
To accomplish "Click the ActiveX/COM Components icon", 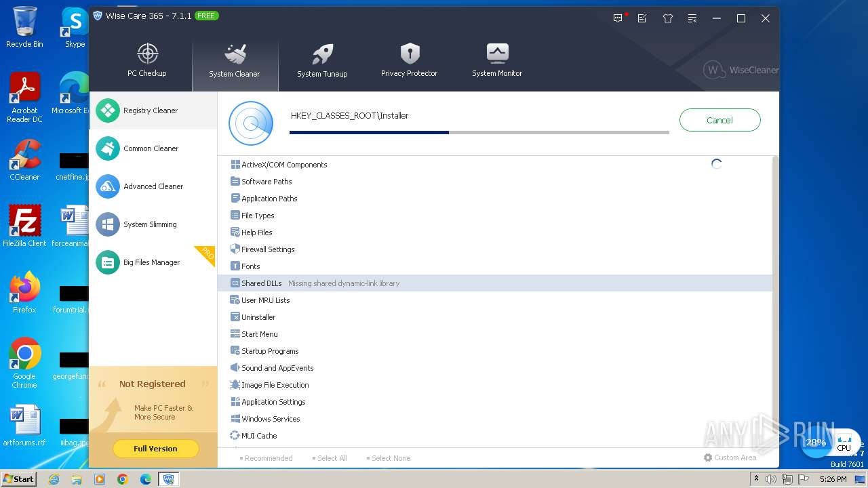I will click(x=235, y=165).
